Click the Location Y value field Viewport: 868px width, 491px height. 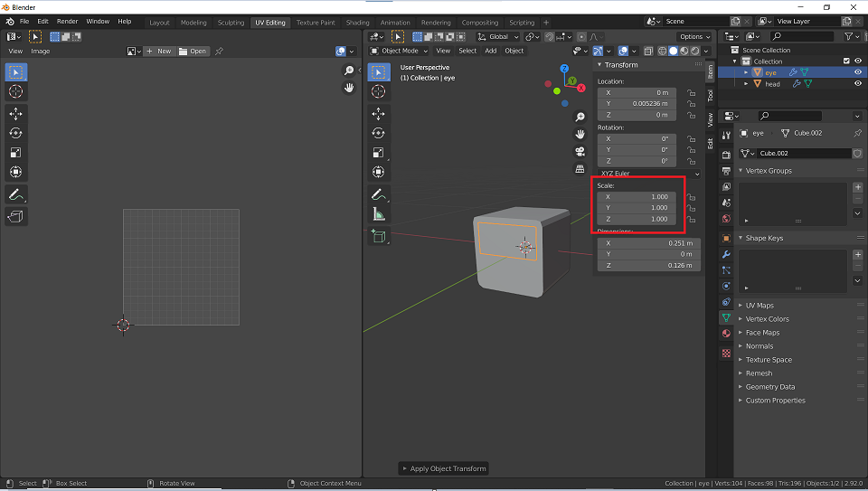[637, 103]
